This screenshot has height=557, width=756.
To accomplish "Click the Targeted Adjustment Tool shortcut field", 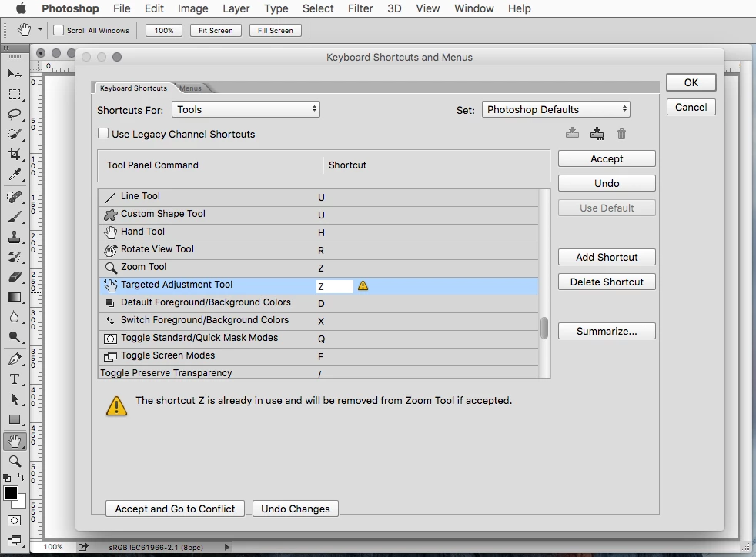I will (x=335, y=285).
